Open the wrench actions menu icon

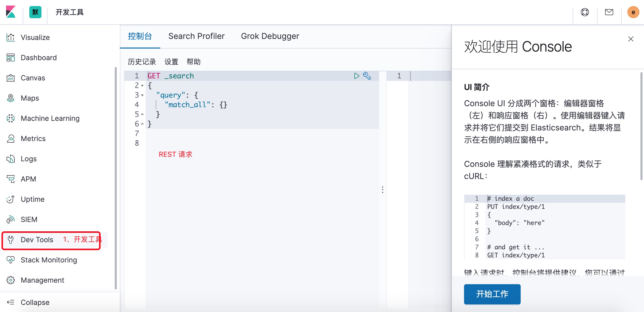(x=367, y=76)
